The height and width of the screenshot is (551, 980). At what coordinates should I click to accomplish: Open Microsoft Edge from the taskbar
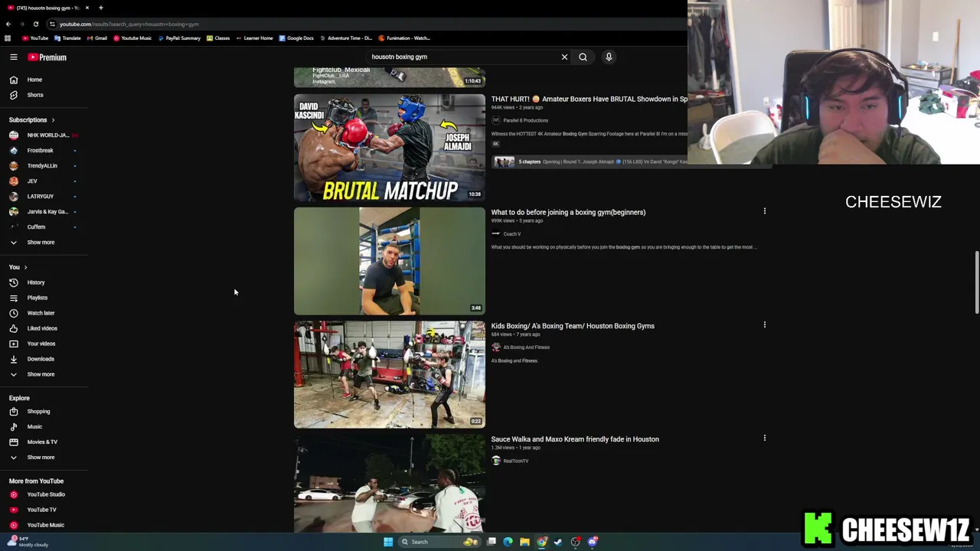click(x=508, y=542)
